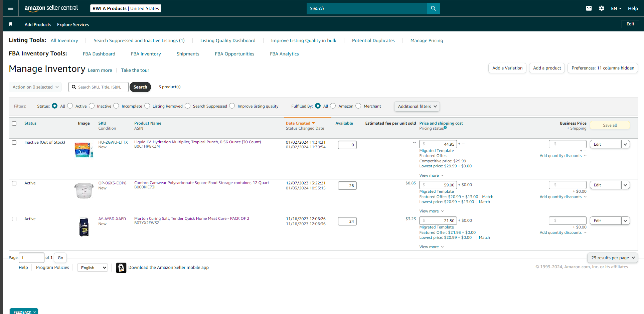Open Search Suppressed and Inactive Listings

point(139,40)
